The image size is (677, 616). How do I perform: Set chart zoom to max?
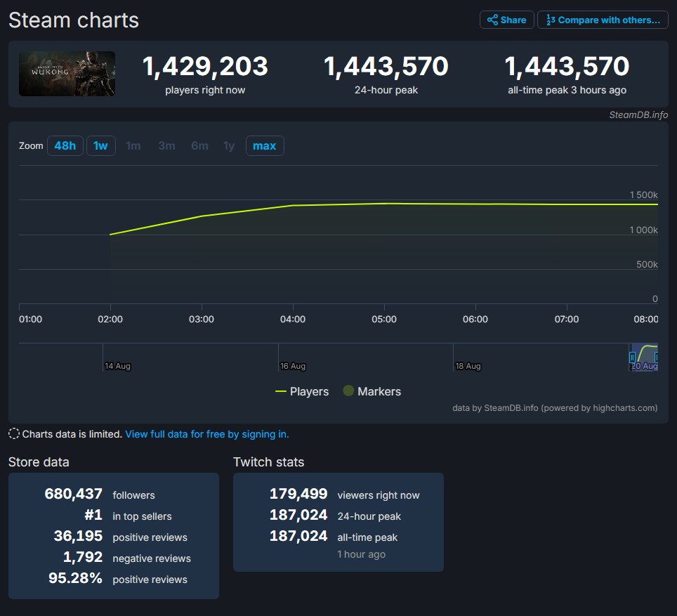click(x=265, y=145)
